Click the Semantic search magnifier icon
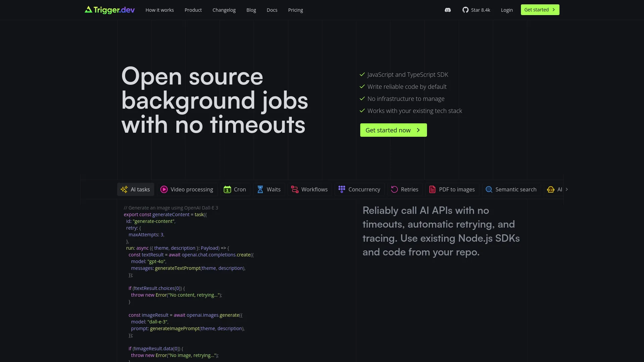This screenshot has height=362, width=644. tap(488, 189)
